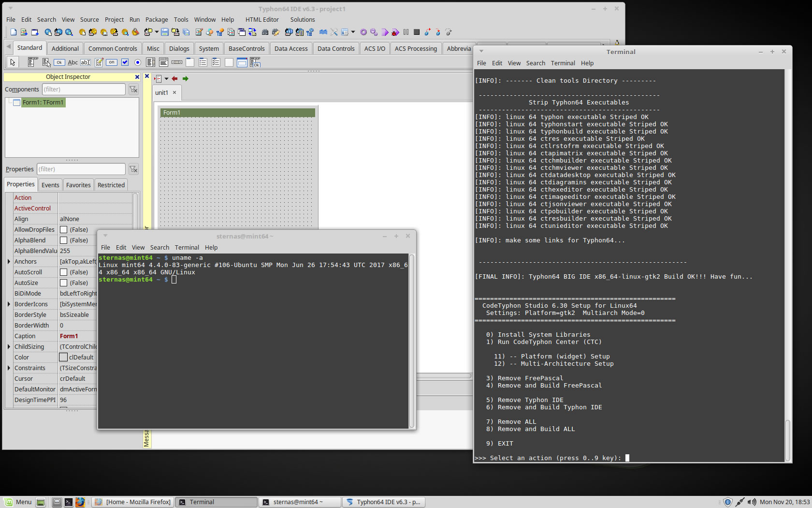The image size is (812, 508).
Task: Click the blue Save disk icon in the IDE toolbar
Action: click(x=165, y=32)
